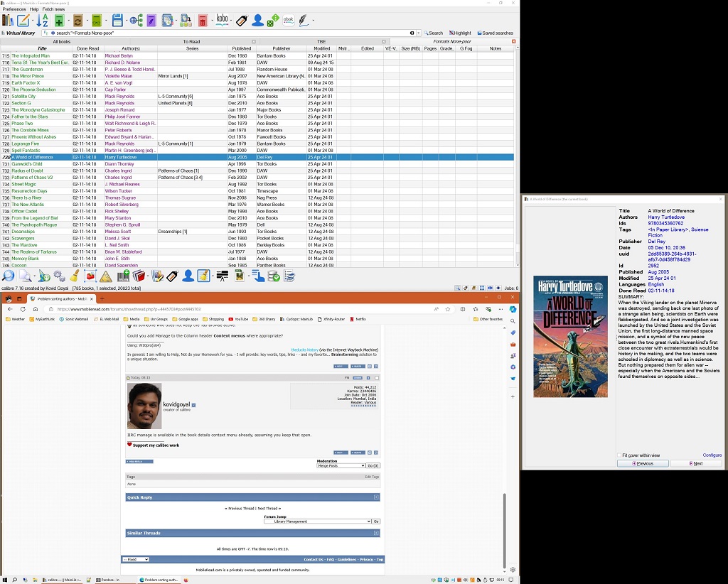Toggle the TBE tab checkbox

click(x=384, y=42)
